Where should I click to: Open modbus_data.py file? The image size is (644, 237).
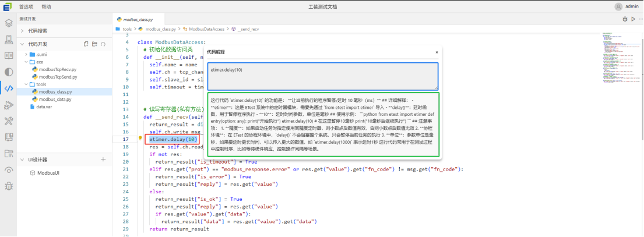(x=55, y=99)
